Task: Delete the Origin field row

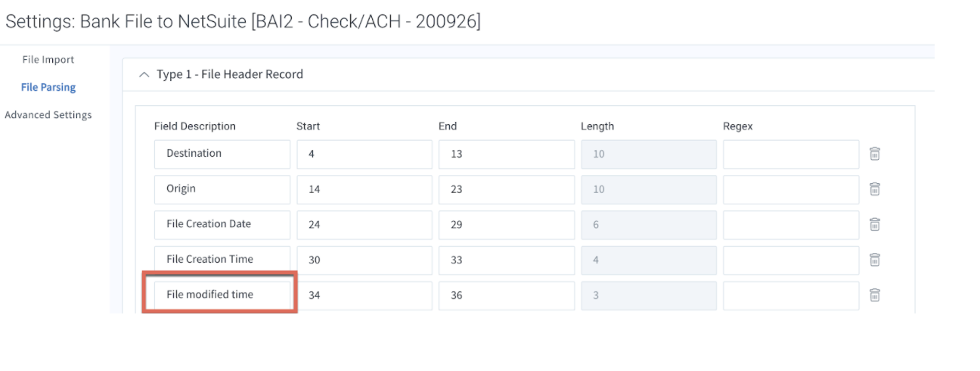Action: point(875,189)
